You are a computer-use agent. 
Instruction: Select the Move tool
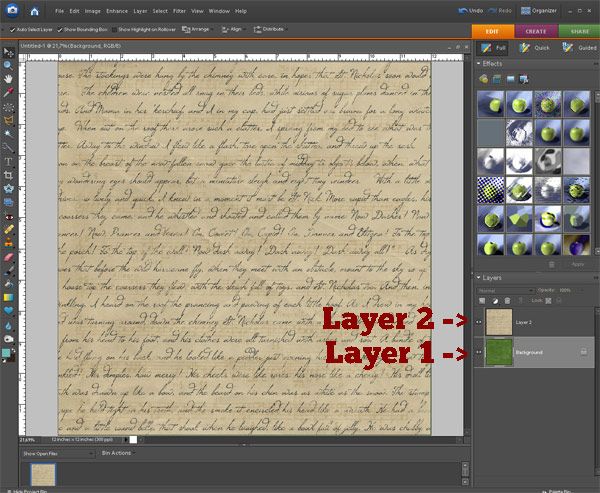point(8,52)
